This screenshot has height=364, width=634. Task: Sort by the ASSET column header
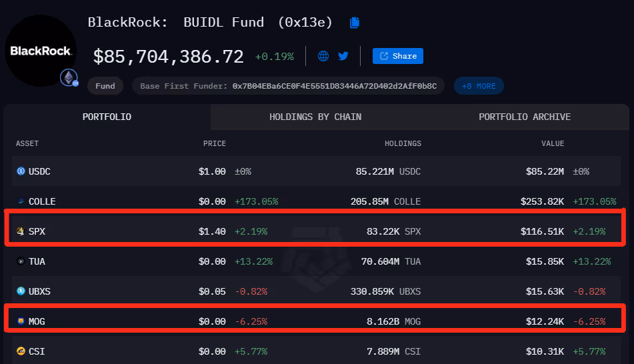coord(27,143)
